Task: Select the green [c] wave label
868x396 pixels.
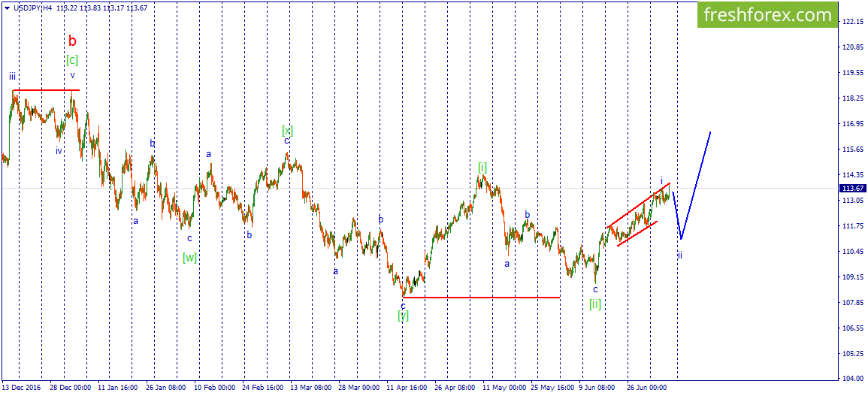Action: (72, 59)
